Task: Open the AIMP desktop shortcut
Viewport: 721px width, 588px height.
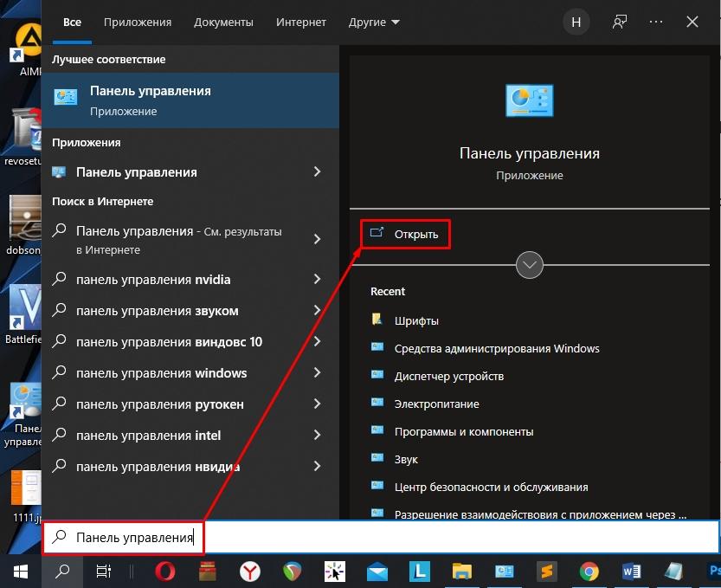Action: click(26, 49)
